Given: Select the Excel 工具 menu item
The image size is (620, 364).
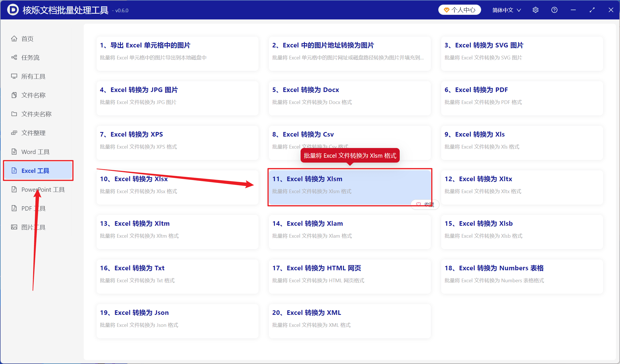Looking at the screenshot, I should [38, 171].
